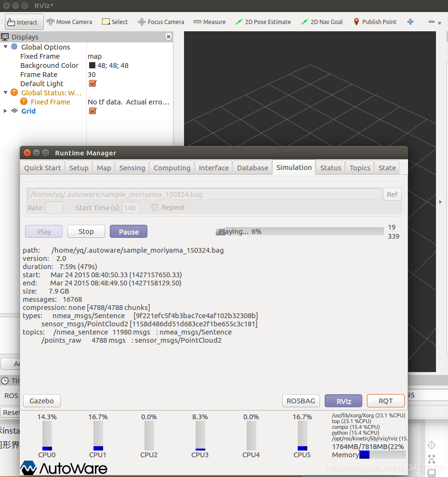Click the right panel expand arrow in RViz

[x=440, y=202]
